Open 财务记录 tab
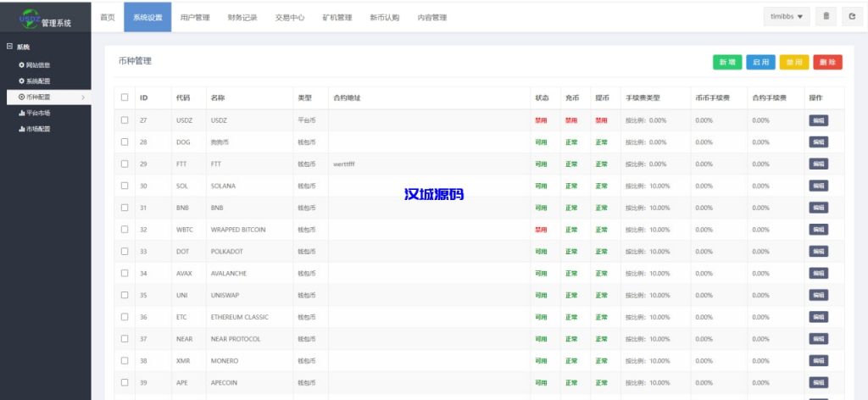 pyautogui.click(x=242, y=17)
